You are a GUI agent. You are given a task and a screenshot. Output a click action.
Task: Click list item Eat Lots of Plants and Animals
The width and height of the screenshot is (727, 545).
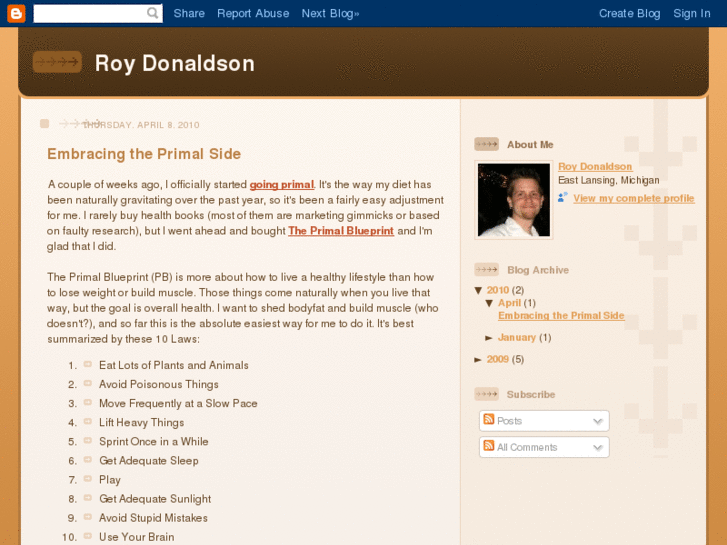[x=174, y=365]
